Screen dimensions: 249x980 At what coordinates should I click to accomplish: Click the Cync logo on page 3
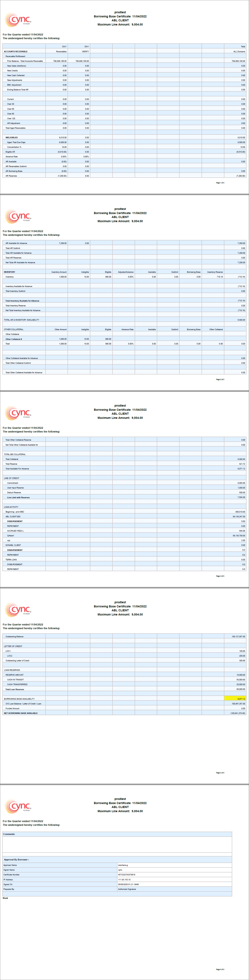pyautogui.click(x=18, y=413)
